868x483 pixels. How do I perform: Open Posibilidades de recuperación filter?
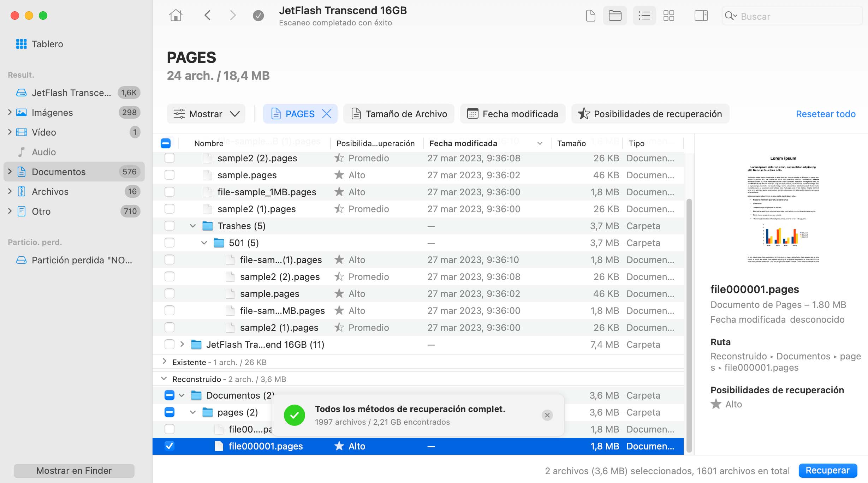point(650,114)
